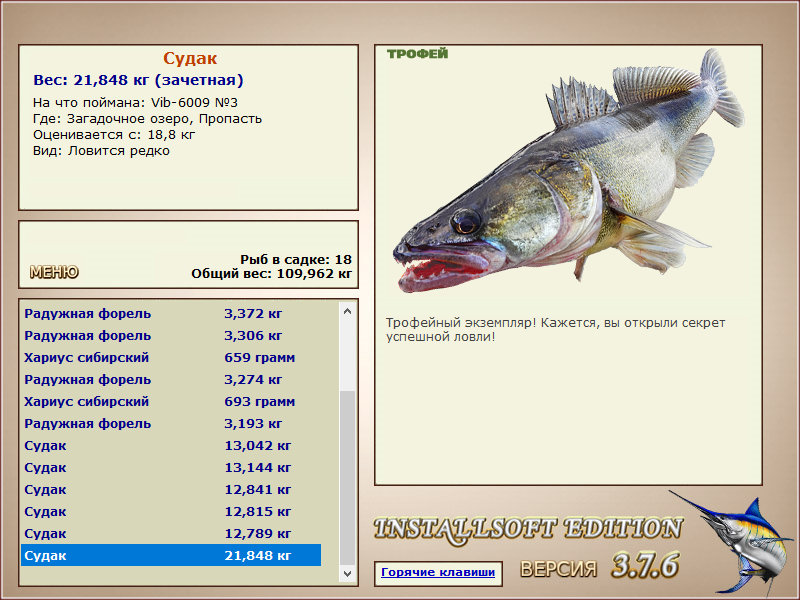Select Радужная форель 3,306 кг entry
800x600 pixels.
point(170,336)
